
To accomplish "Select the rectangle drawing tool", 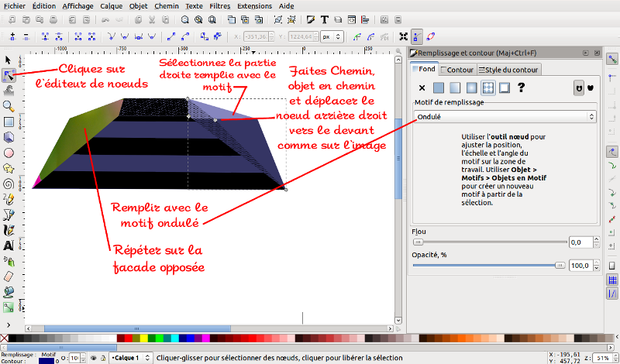I will coord(9,122).
